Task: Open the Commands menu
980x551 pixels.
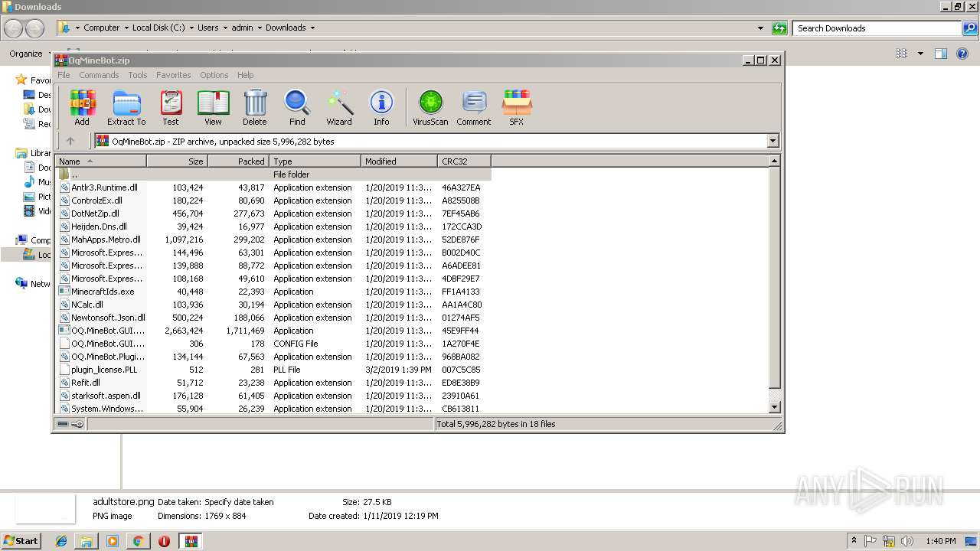Action: 99,75
